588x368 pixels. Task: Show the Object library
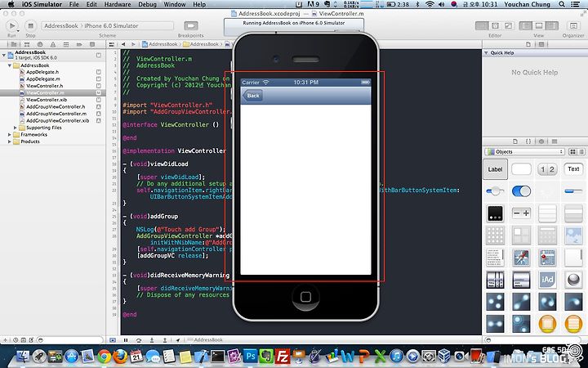point(541,141)
